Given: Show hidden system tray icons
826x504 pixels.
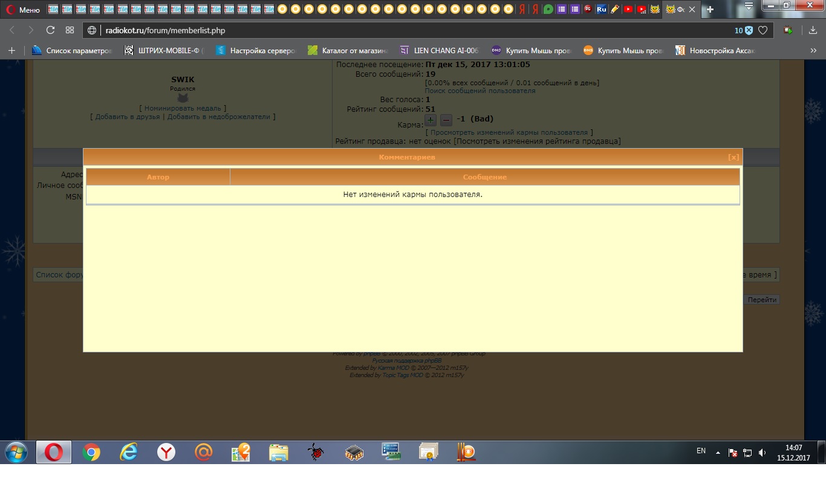Looking at the screenshot, I should (x=718, y=452).
